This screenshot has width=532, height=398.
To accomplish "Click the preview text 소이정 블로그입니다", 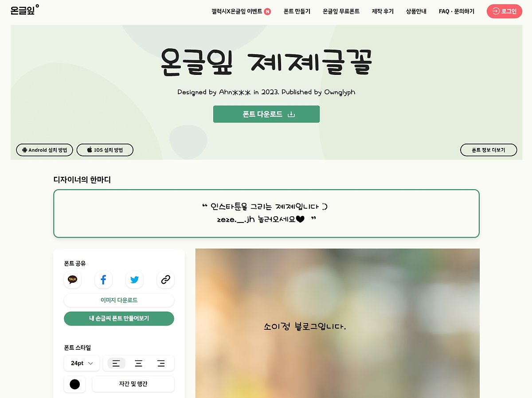I will click(305, 327).
